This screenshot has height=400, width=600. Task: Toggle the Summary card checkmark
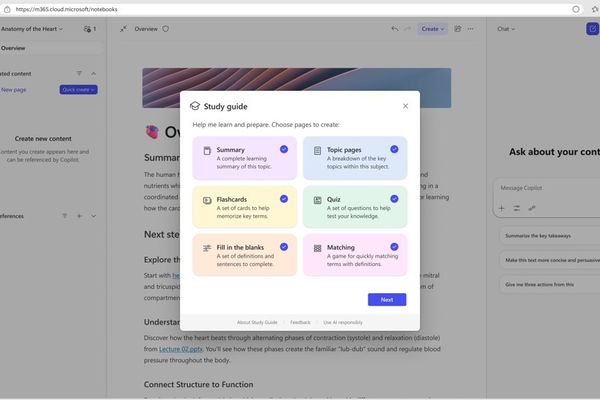pos(284,149)
